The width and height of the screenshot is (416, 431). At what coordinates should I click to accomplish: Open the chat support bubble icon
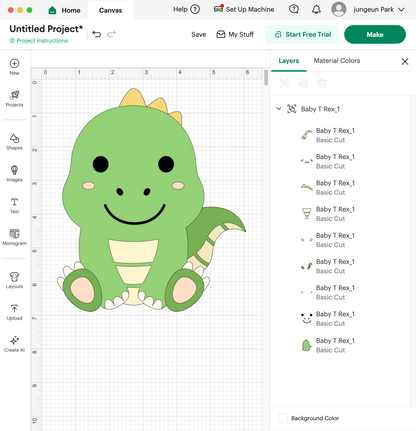[294, 9]
